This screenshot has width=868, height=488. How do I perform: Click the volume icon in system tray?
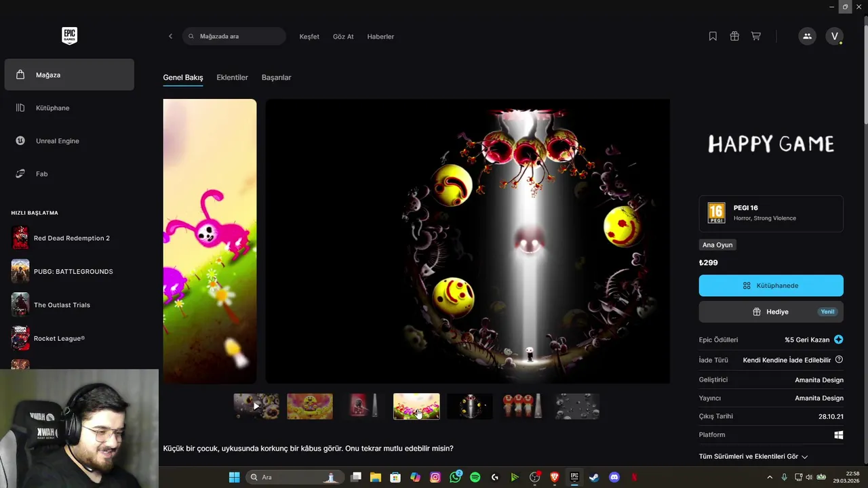(x=809, y=477)
